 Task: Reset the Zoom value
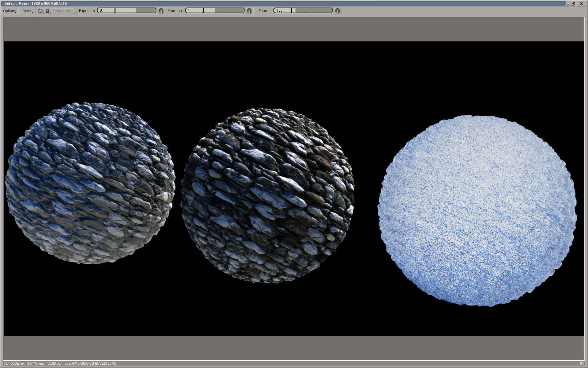pyautogui.click(x=337, y=11)
